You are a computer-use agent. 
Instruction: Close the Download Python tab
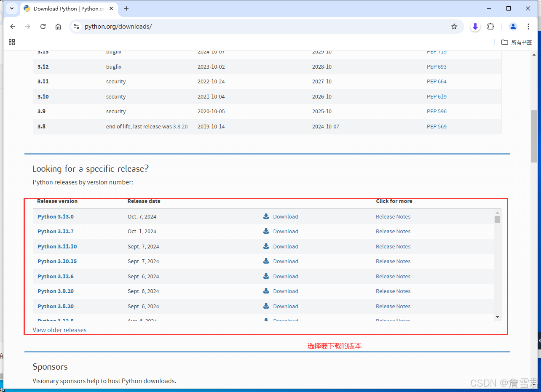point(112,8)
